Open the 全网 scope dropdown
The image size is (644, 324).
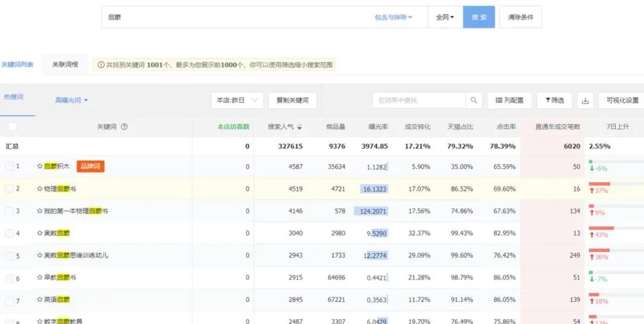coord(445,17)
